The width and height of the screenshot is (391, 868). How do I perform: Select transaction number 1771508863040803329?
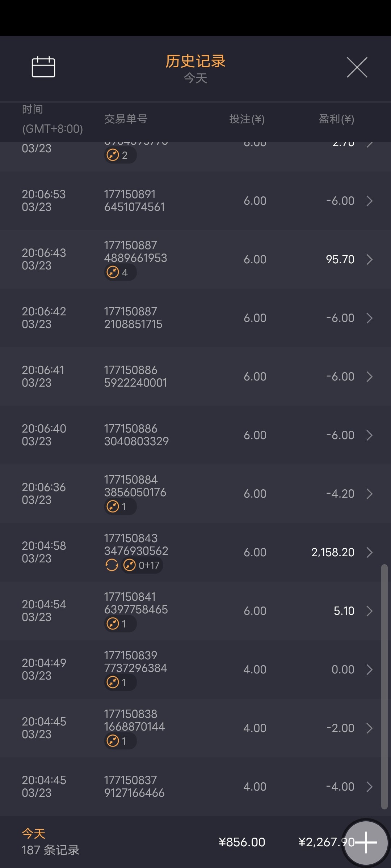tap(136, 435)
